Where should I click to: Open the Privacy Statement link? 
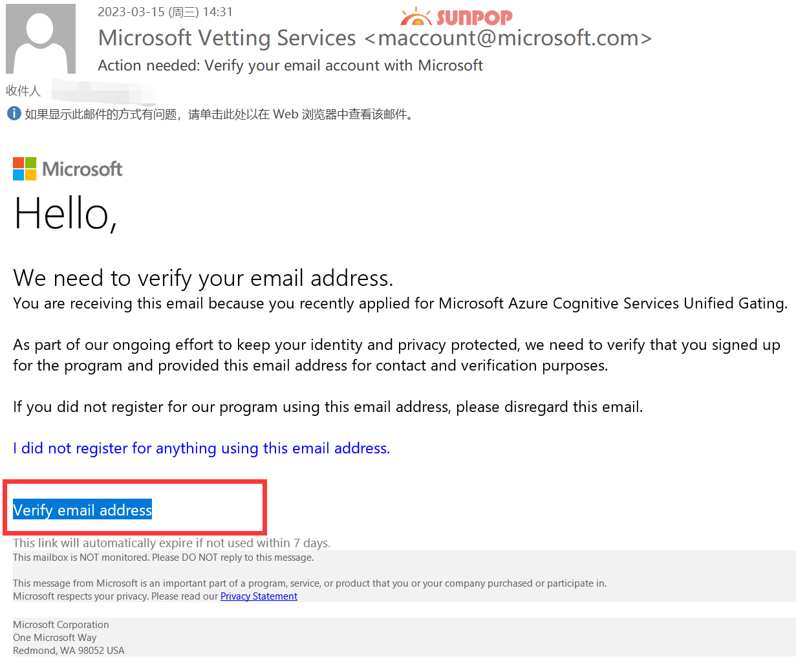pos(259,596)
